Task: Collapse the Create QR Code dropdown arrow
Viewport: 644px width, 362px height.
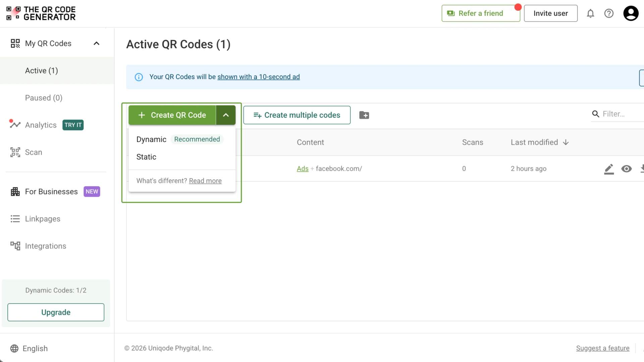Action: pos(226,115)
